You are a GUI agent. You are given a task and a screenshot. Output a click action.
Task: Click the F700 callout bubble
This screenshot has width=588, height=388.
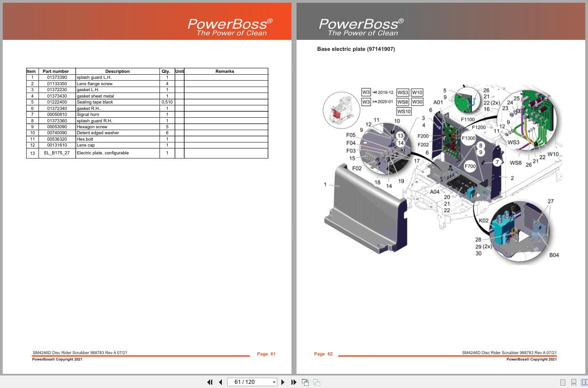tap(470, 166)
